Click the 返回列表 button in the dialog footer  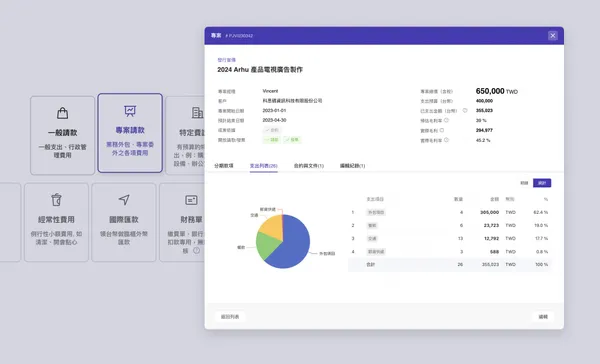coord(230,317)
